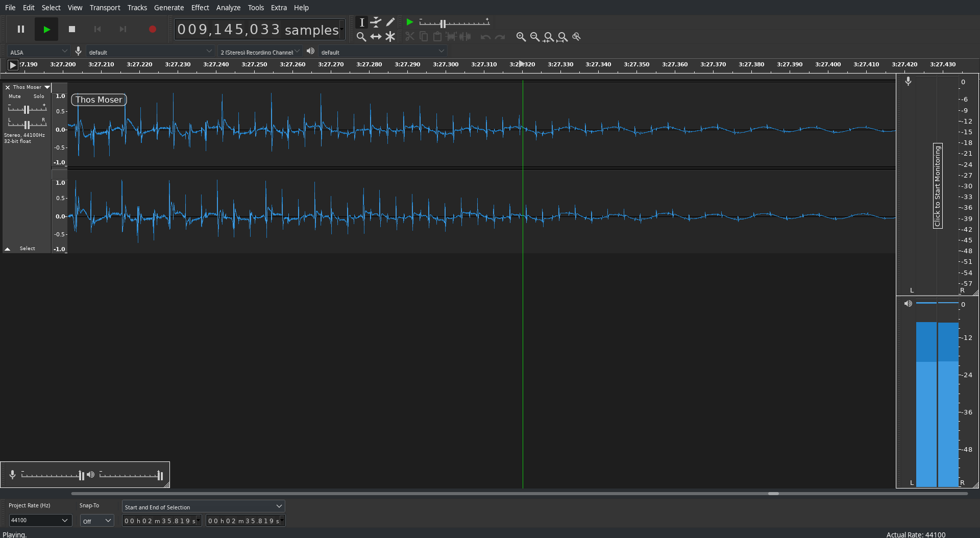The height and width of the screenshot is (538, 980).
Task: Stop playback with the Stop button
Action: (72, 29)
